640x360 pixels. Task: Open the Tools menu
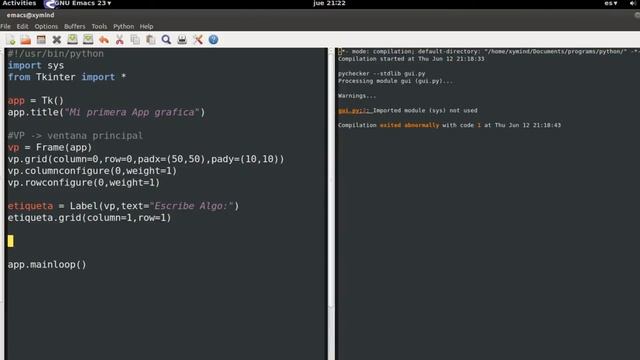click(x=99, y=27)
